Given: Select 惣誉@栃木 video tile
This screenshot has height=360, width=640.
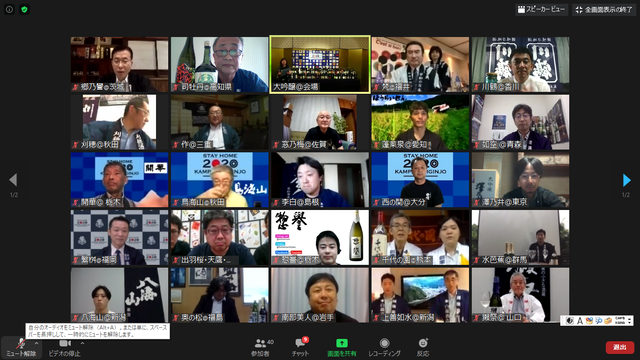Looking at the screenshot, I should (x=320, y=238).
